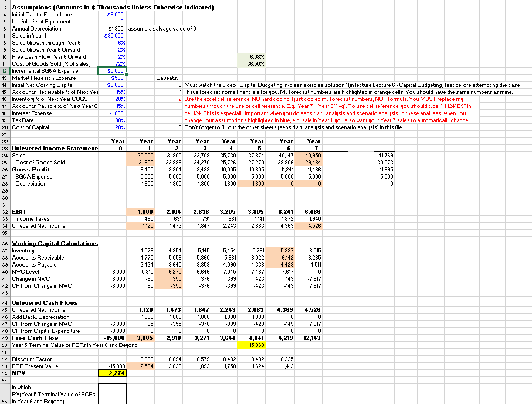The image size is (532, 404).
Task: Select Sales in Year 1 $30,000 cell
Action: click(112, 36)
